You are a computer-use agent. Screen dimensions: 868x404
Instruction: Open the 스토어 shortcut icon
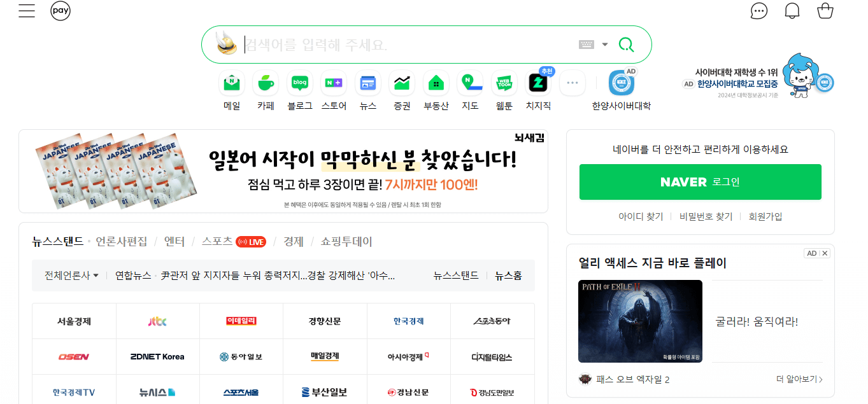coord(334,83)
